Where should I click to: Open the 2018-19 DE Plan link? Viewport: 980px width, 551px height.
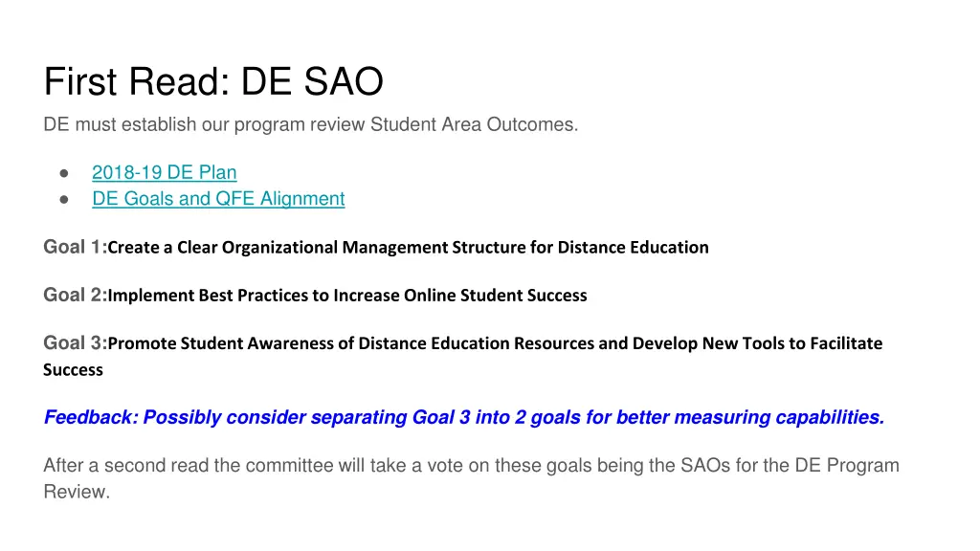tap(165, 172)
